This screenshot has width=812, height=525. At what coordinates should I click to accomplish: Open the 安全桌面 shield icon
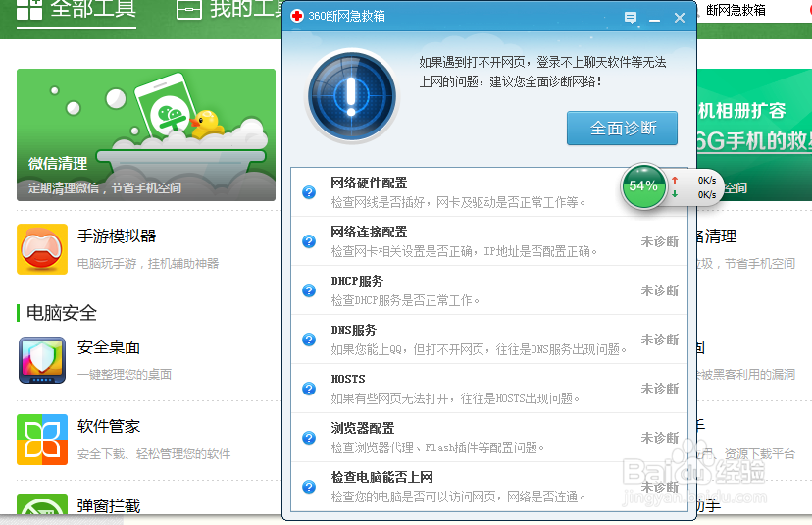42,360
